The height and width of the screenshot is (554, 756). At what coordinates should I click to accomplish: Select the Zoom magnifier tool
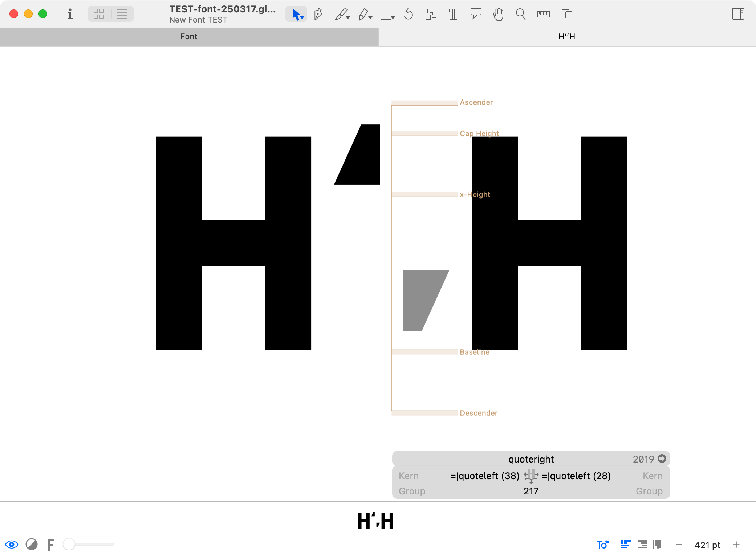coord(521,15)
